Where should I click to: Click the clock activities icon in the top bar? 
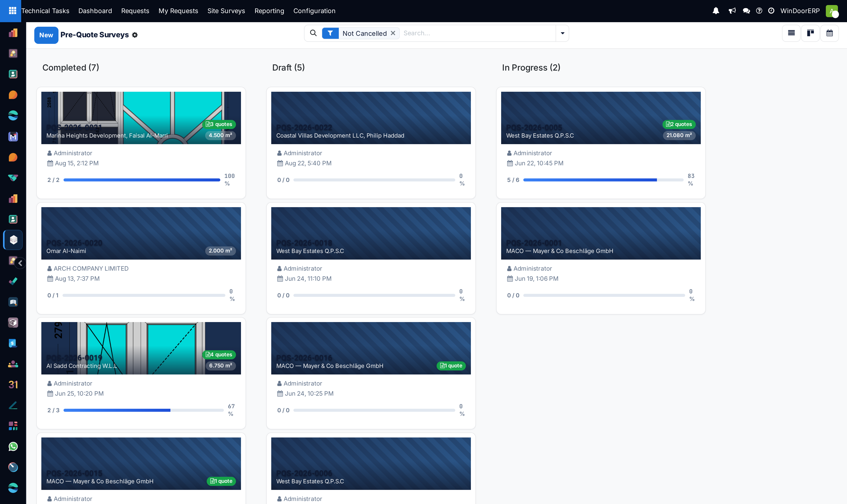771,11
